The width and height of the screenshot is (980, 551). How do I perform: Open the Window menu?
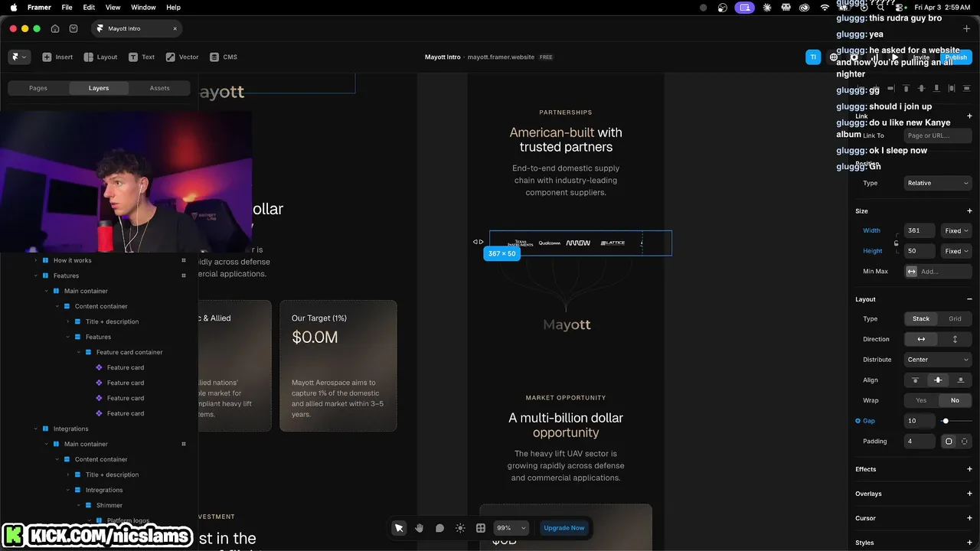(143, 8)
